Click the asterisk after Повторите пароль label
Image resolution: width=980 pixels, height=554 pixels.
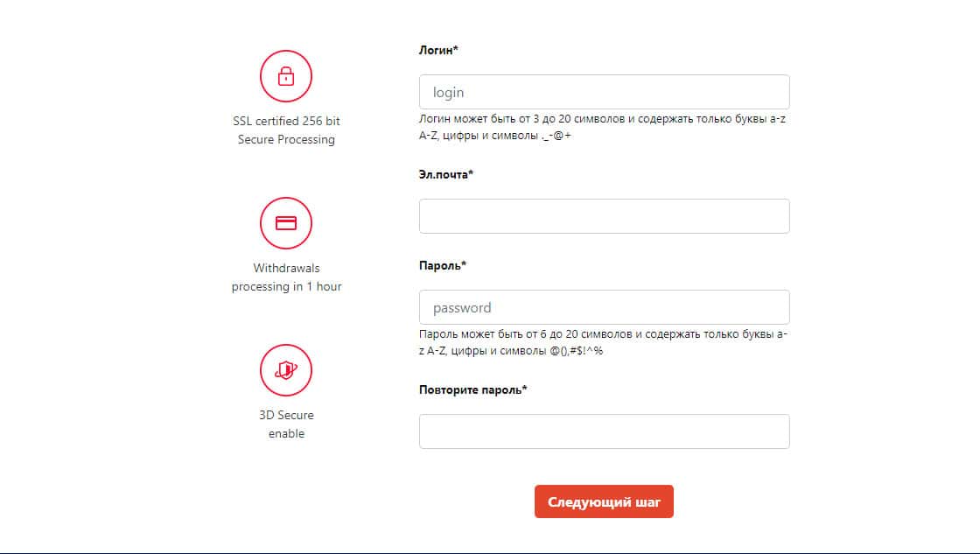(524, 389)
